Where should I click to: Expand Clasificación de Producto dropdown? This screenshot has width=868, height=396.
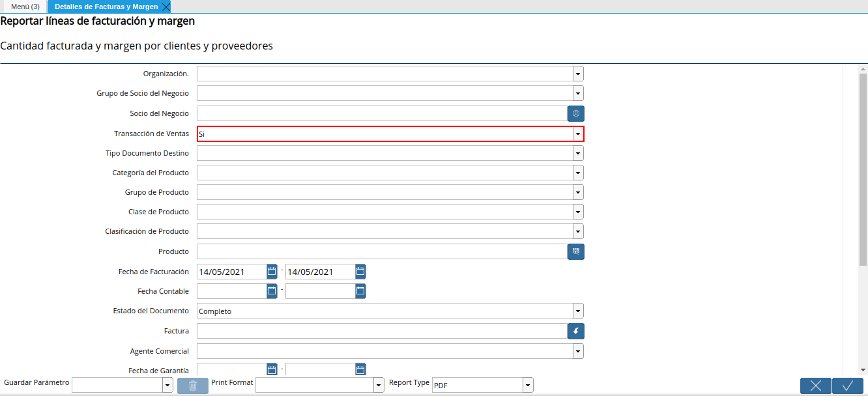(x=578, y=231)
